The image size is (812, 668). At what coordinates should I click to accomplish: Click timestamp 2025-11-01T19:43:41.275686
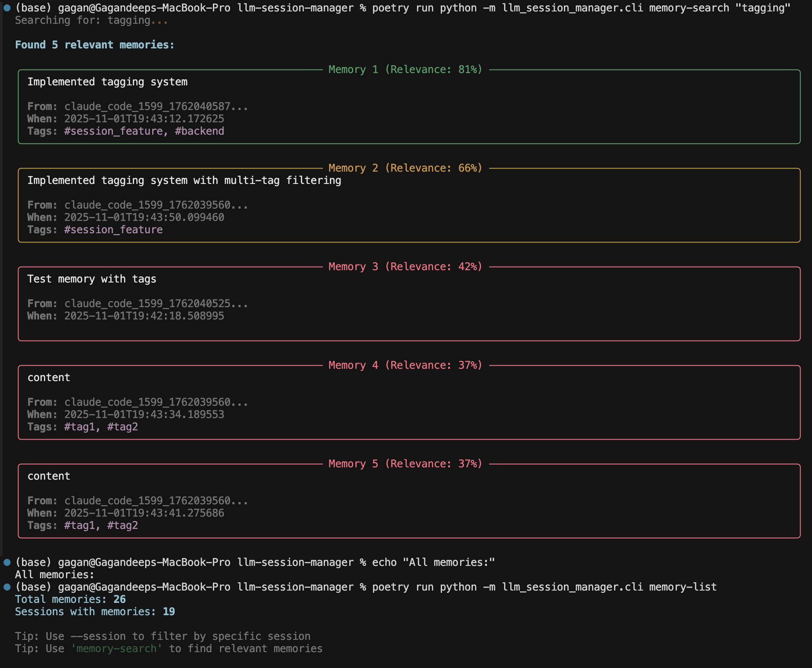(x=144, y=513)
